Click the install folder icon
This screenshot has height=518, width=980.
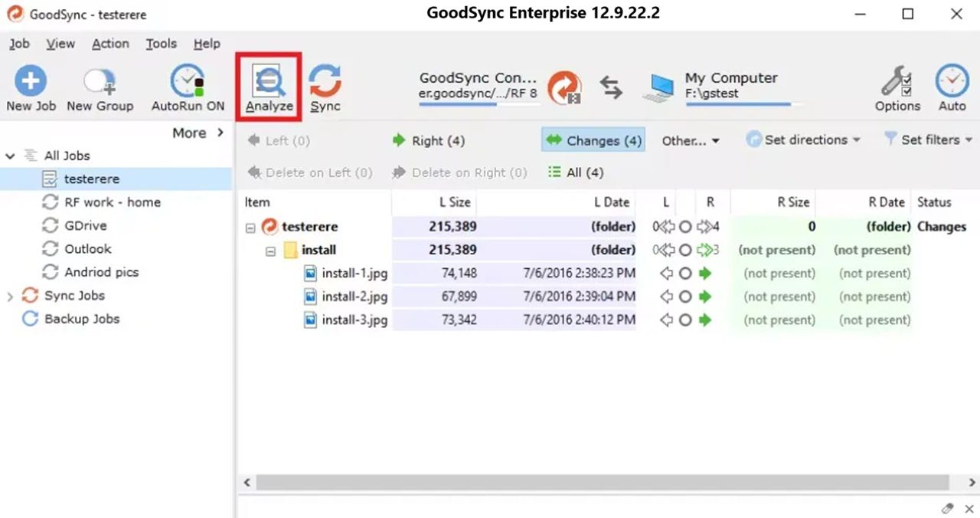click(x=290, y=251)
